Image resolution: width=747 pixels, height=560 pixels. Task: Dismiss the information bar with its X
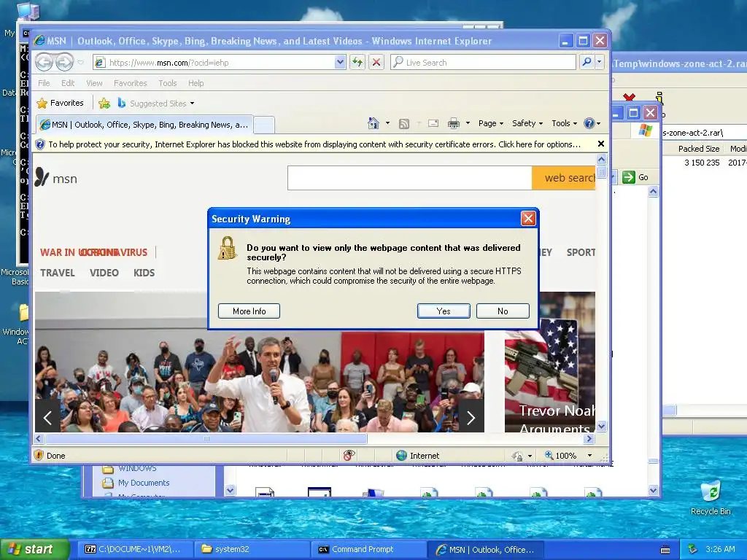click(x=601, y=144)
